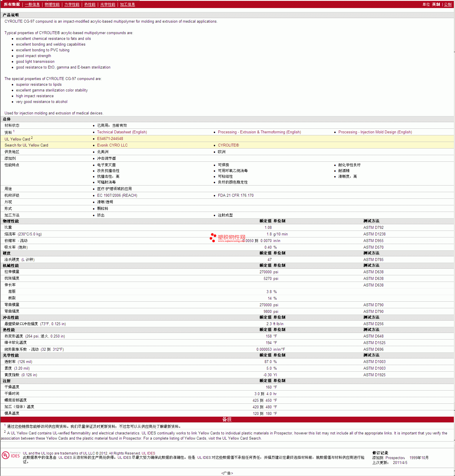Select ASTM D1525 test method cell
Image resolution: width=455 pixels, height=476 pixels.
click(x=374, y=343)
